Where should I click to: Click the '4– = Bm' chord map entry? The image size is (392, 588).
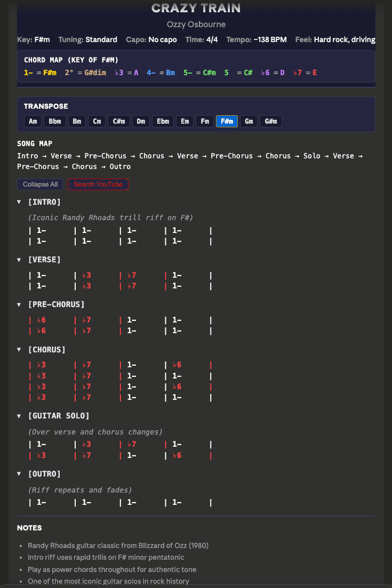(161, 73)
